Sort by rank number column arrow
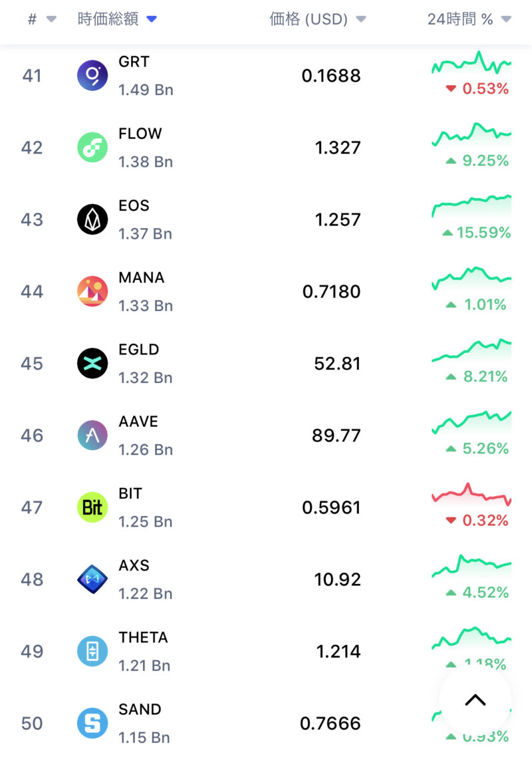This screenshot has width=532, height=760. [51, 20]
